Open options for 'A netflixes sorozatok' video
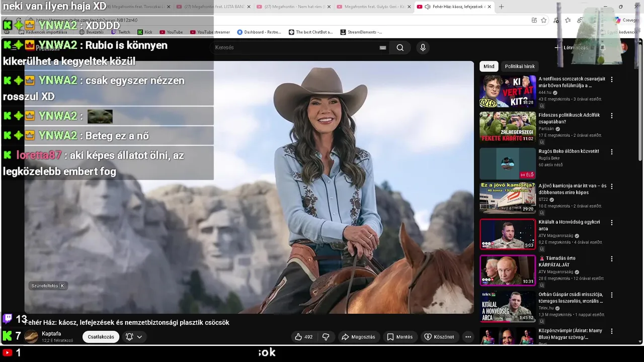644x362 pixels. point(612,79)
